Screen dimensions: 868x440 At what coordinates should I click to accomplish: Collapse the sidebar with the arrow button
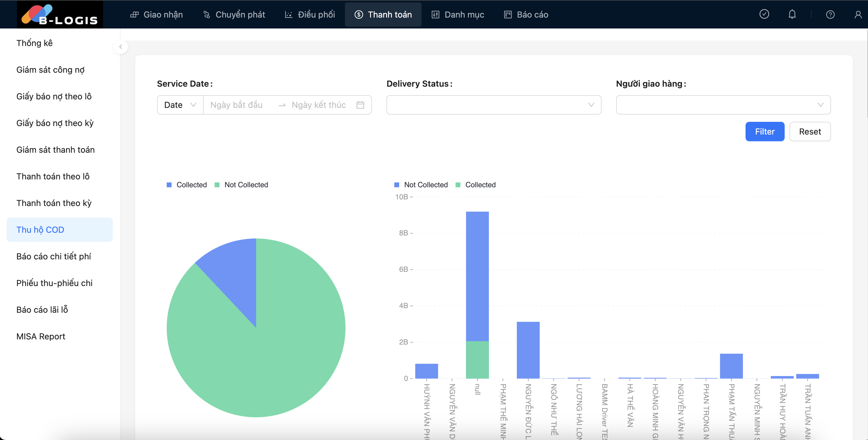[x=121, y=47]
